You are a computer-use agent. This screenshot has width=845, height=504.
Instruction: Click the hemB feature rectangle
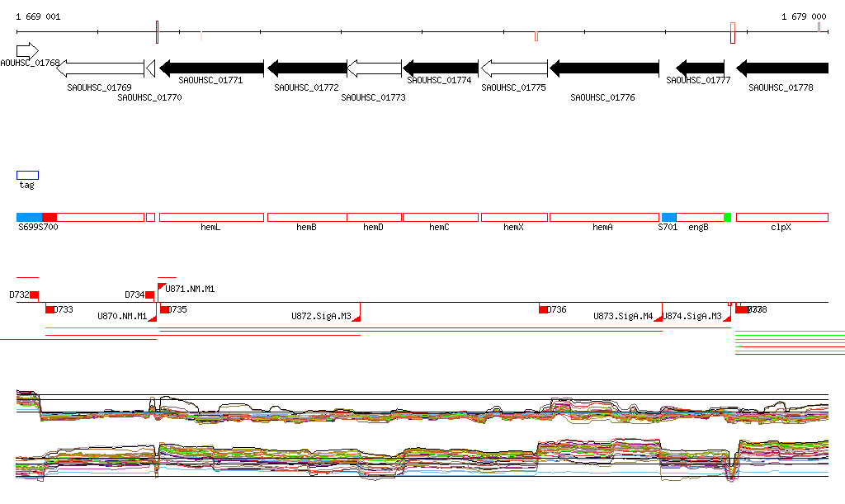[307, 218]
